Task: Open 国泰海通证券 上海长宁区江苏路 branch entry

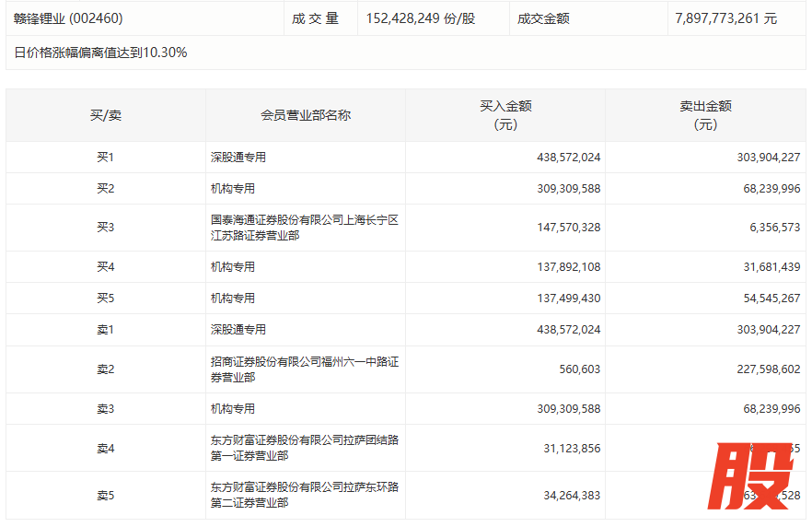Action: pos(304,228)
